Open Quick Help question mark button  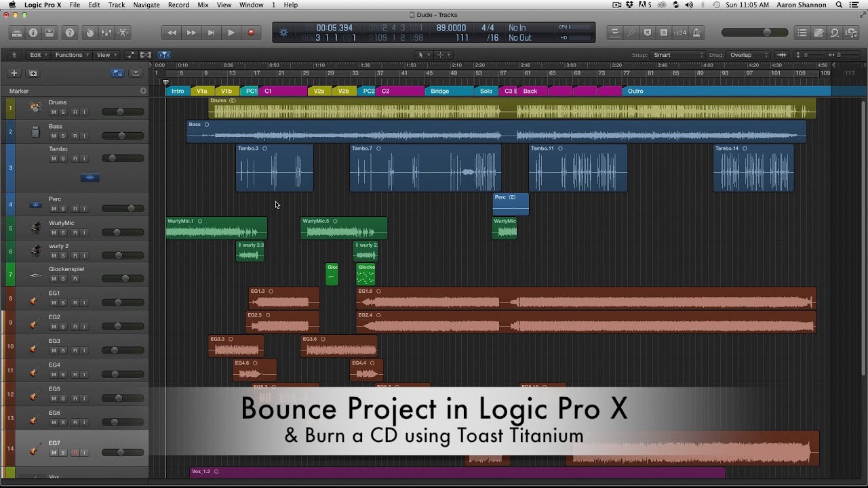pos(70,33)
